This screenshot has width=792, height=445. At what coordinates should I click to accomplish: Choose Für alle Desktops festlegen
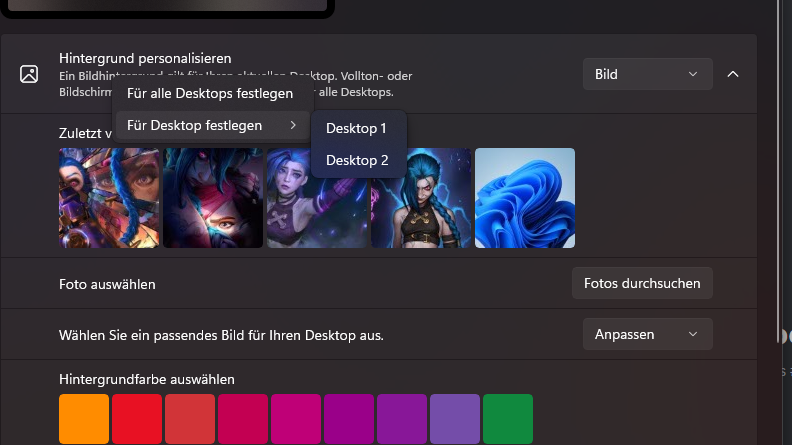coord(210,93)
